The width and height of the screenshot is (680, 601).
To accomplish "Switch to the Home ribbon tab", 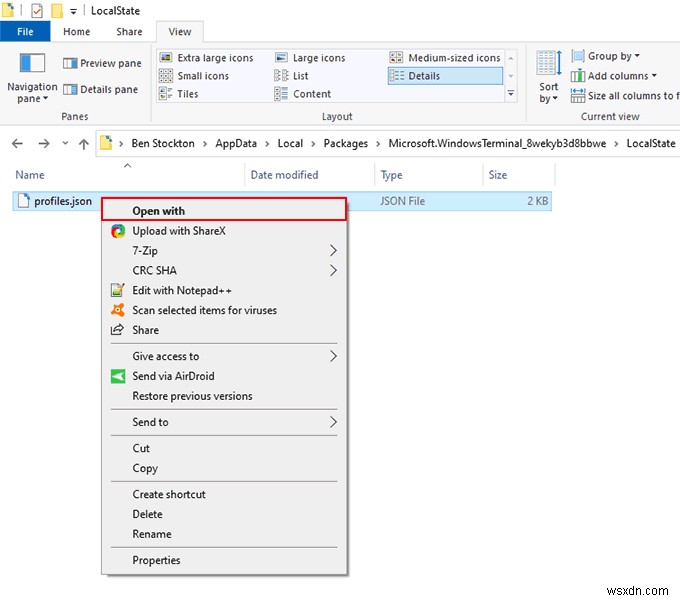I will 76,32.
